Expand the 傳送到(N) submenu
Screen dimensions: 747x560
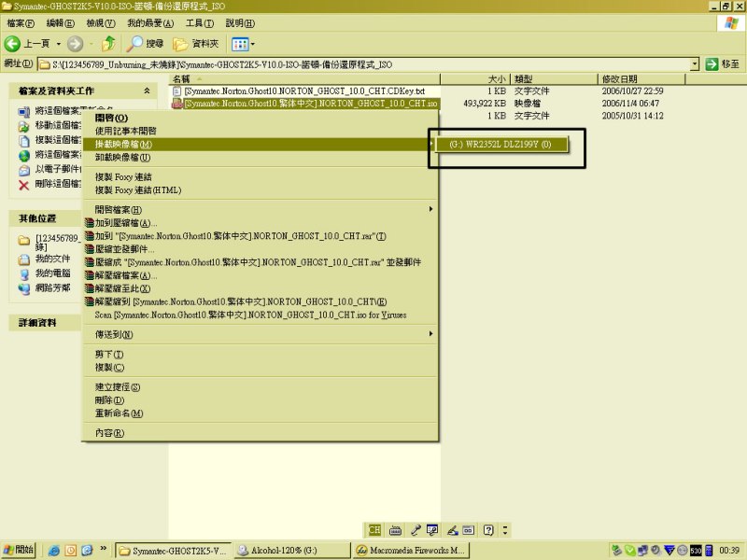pyautogui.click(x=261, y=334)
